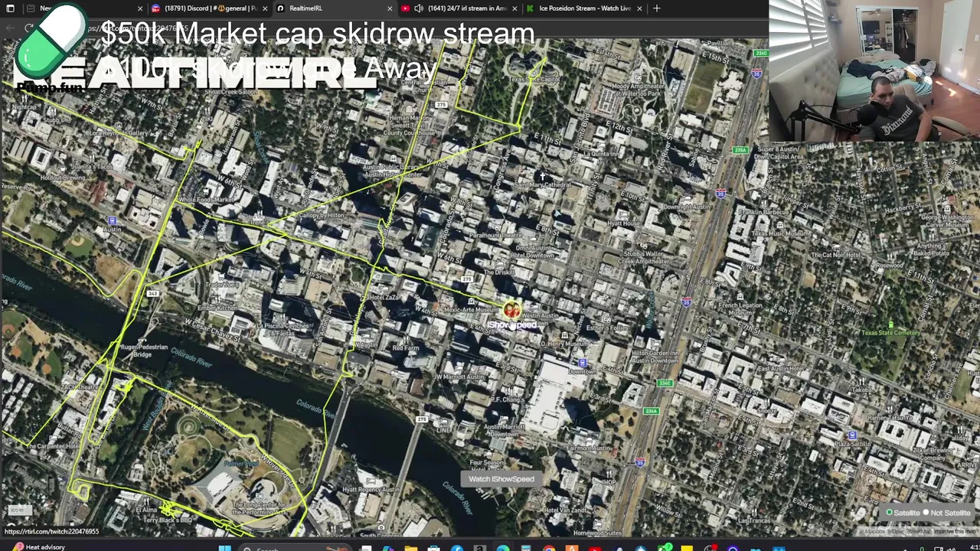The height and width of the screenshot is (551, 980).
Task: Open the 'Improve this map' link
Action: [955, 532]
